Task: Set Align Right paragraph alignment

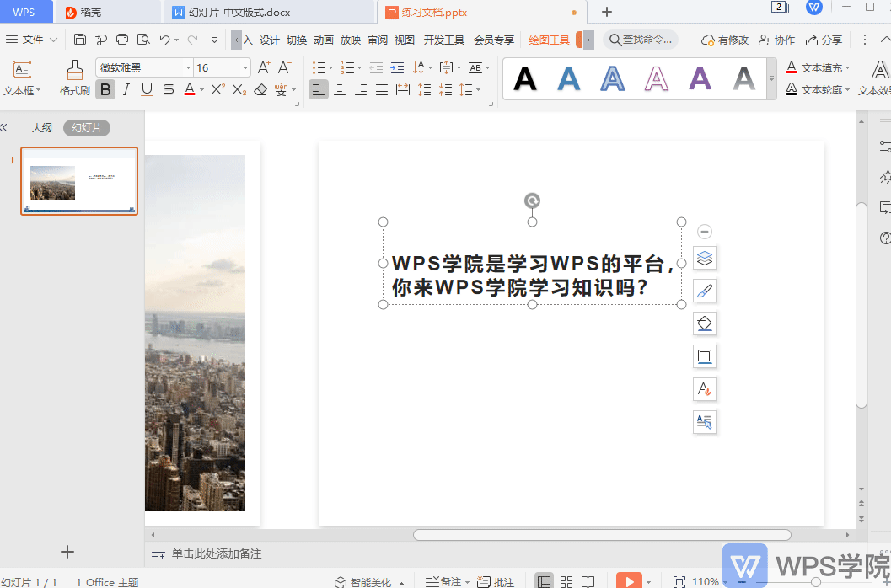Action: [x=361, y=89]
